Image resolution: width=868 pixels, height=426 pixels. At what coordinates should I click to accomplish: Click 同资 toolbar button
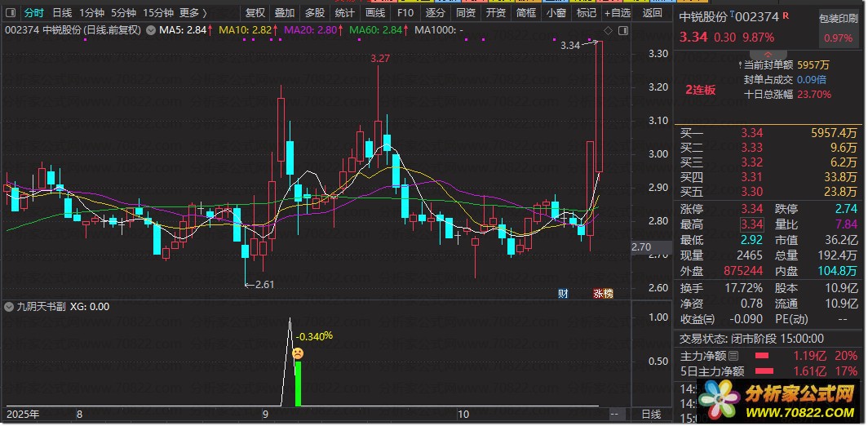coord(466,13)
